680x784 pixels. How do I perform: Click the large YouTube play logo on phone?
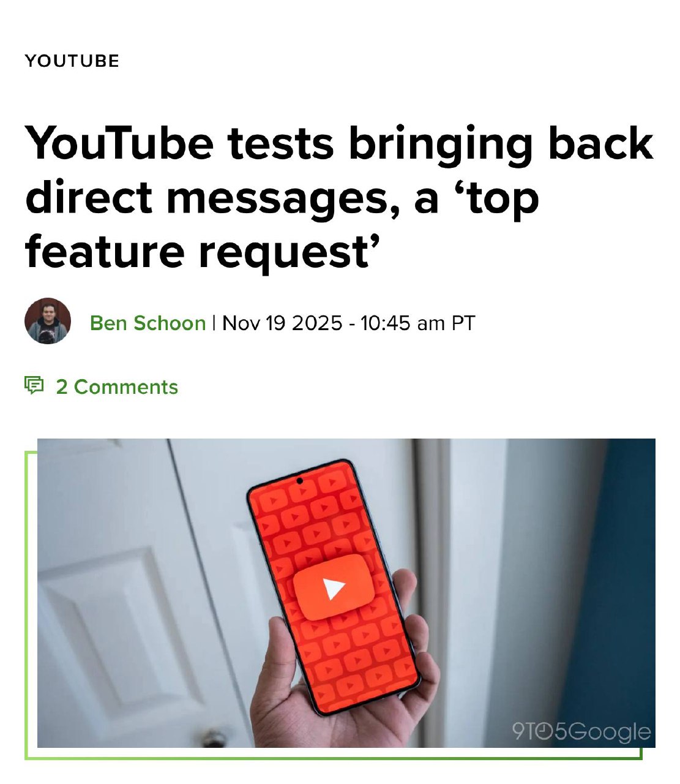click(x=334, y=587)
